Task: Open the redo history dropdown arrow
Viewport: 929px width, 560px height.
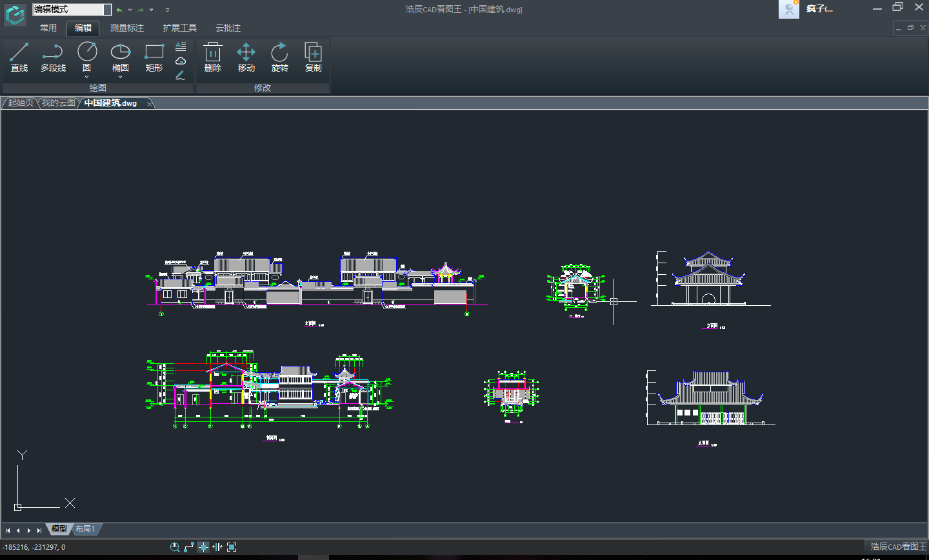Action: 152,10
